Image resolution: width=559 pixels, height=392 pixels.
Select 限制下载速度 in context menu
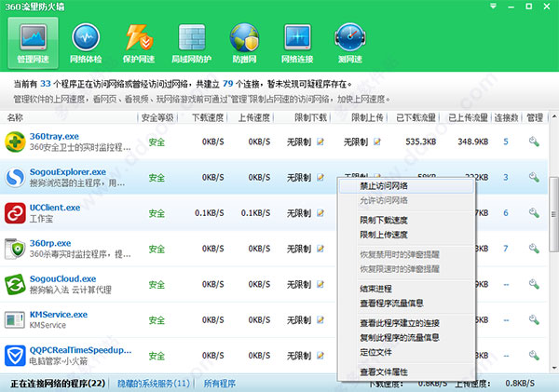click(x=384, y=221)
